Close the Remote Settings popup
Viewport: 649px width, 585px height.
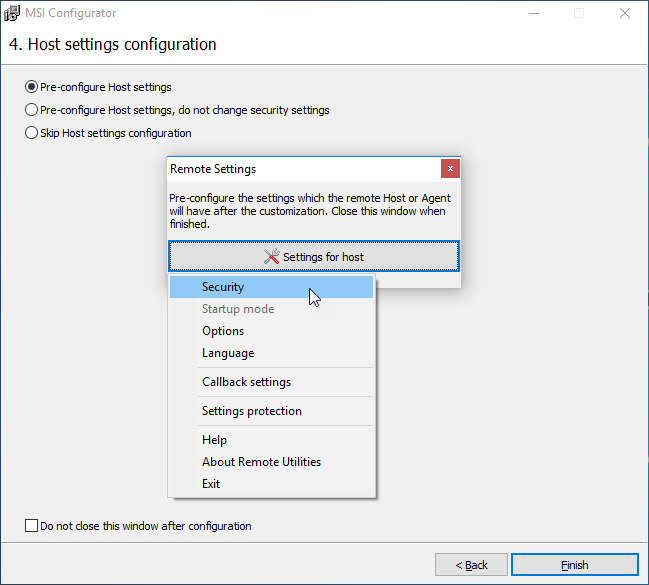(x=450, y=169)
